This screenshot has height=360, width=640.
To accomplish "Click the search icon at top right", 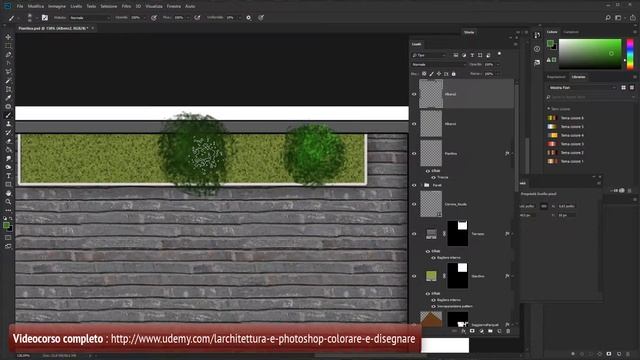I will tap(608, 18).
